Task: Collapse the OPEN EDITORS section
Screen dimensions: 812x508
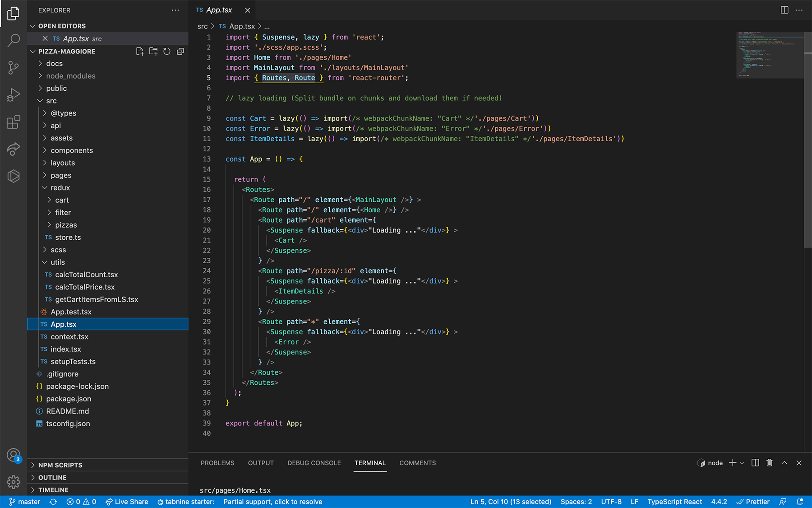Action: (107, 26)
